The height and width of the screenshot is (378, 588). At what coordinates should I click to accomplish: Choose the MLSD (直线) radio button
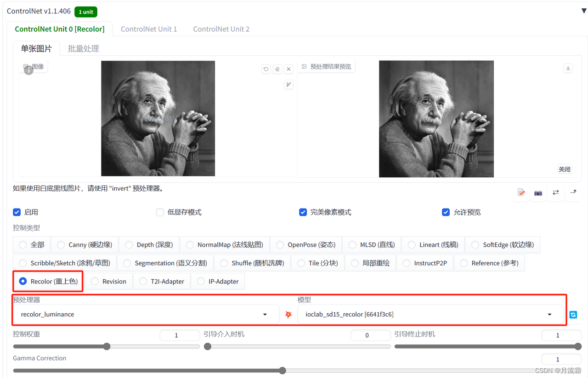(371, 245)
